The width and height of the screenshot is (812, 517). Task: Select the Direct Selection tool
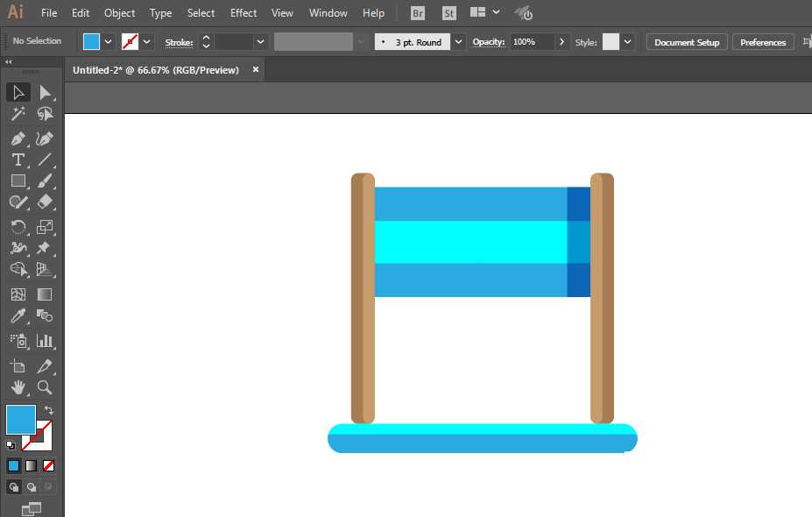coord(45,93)
